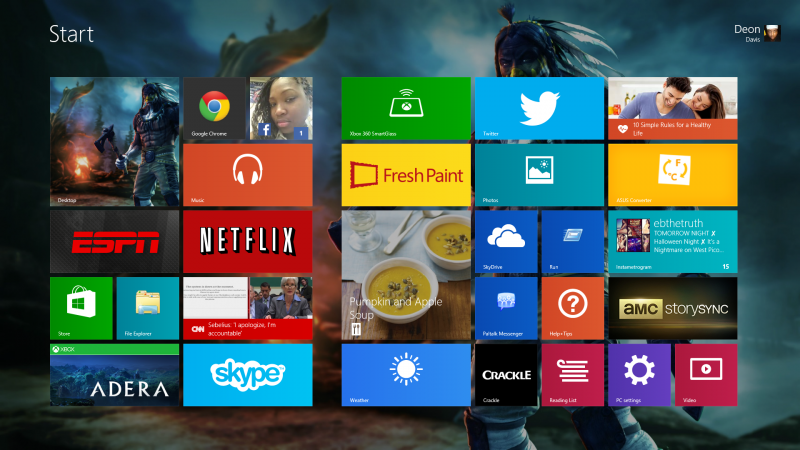Open the Music headphones tile
The width and height of the screenshot is (800, 450).
click(x=248, y=175)
